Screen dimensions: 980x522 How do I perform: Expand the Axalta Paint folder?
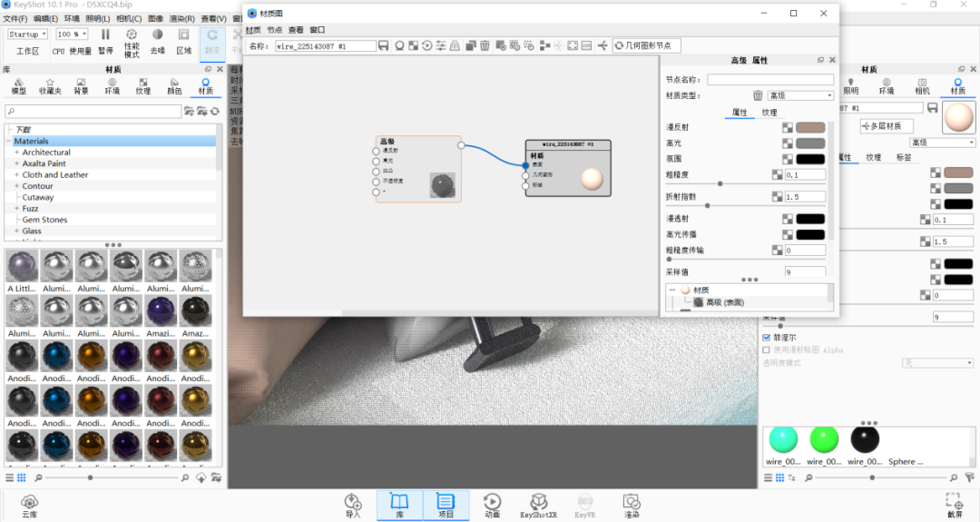(x=17, y=163)
